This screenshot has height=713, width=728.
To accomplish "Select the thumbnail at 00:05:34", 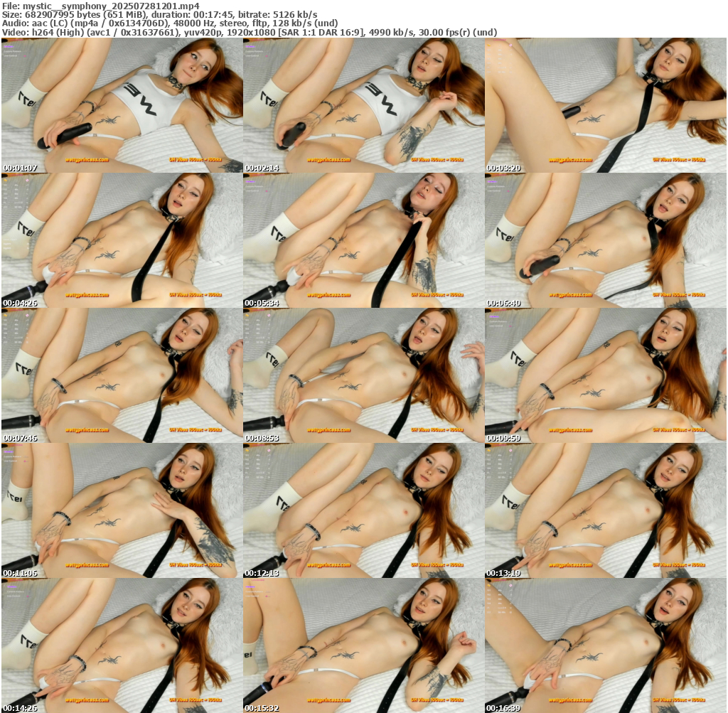I will coord(364,240).
